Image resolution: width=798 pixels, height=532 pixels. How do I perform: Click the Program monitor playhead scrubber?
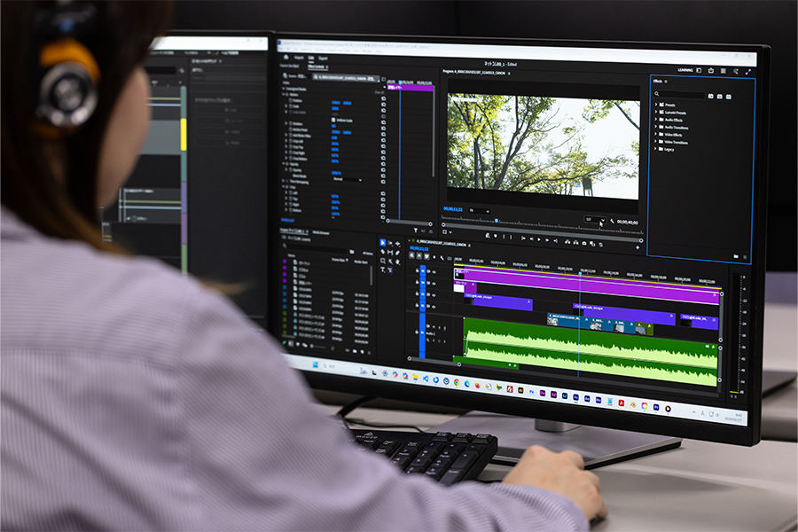497,220
